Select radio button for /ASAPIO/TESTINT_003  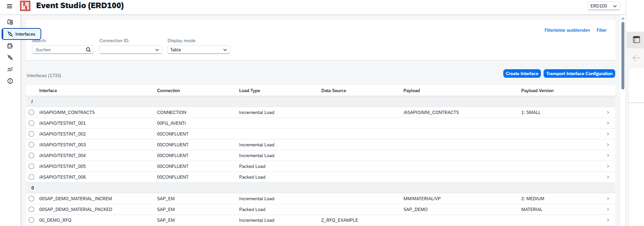point(31,145)
